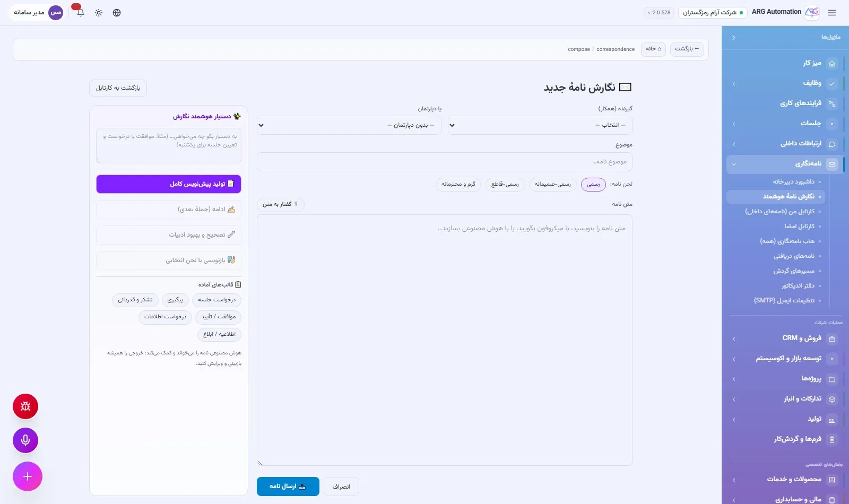Open گیرنده (همکار) recipient dropdown
The height and width of the screenshot is (504, 849).
click(540, 125)
